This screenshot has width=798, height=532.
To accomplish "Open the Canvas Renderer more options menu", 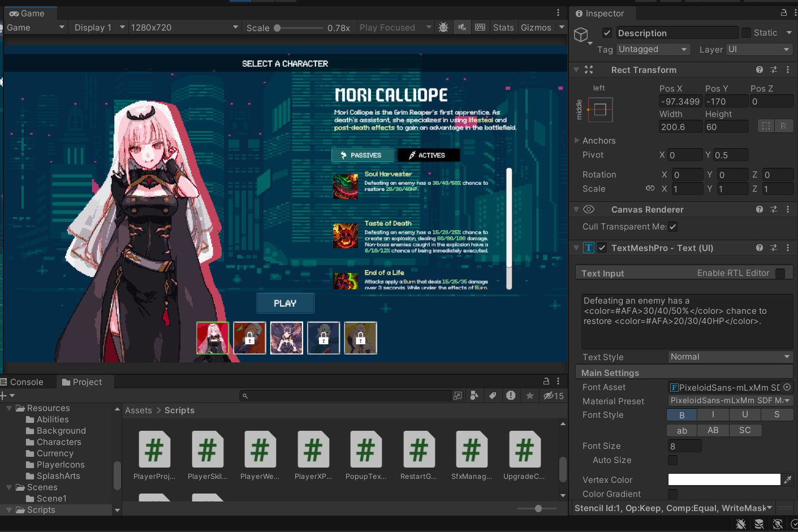I will tap(788, 209).
